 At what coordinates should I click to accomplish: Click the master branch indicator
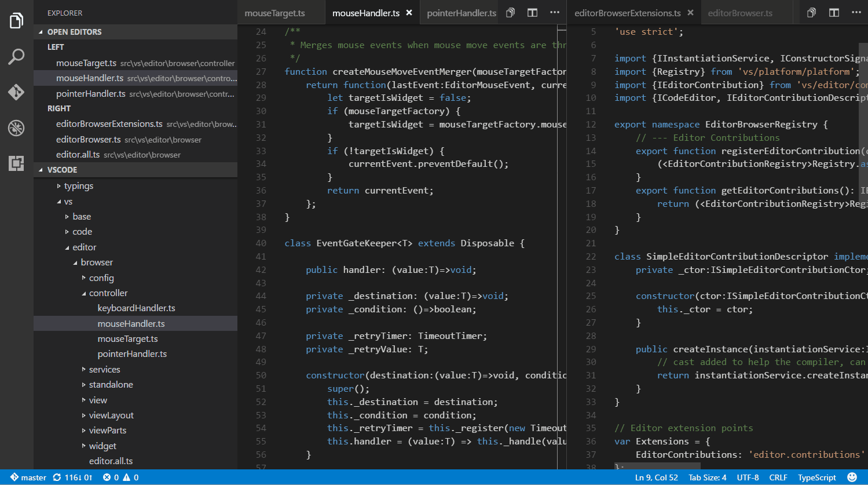(29, 477)
